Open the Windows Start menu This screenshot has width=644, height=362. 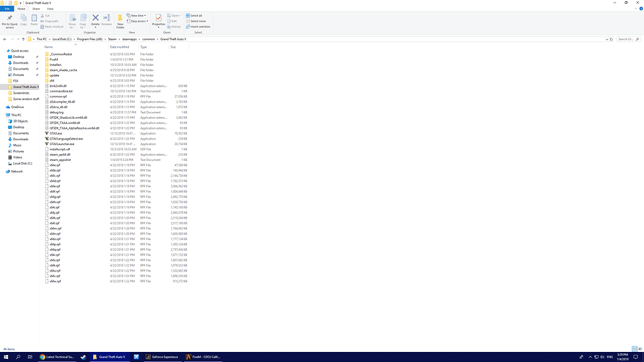(x=6, y=357)
